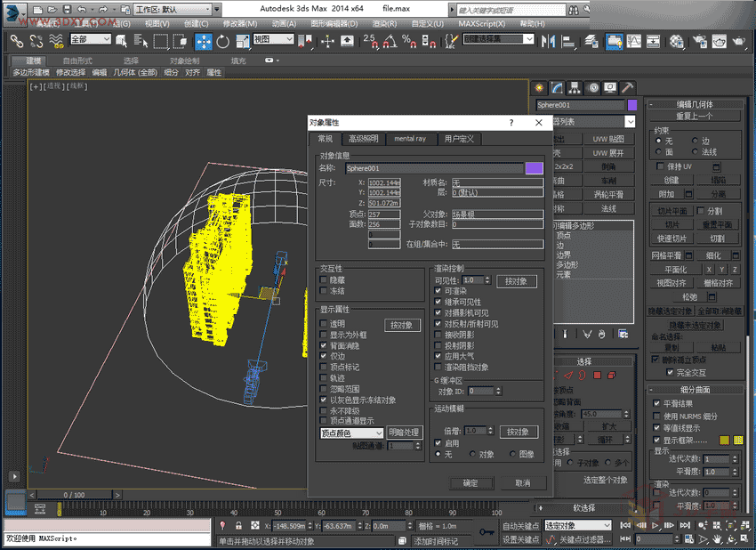Viewport: 756px width, 550px height.
Task: Switch to the 用户定义 tab
Action: [x=459, y=139]
